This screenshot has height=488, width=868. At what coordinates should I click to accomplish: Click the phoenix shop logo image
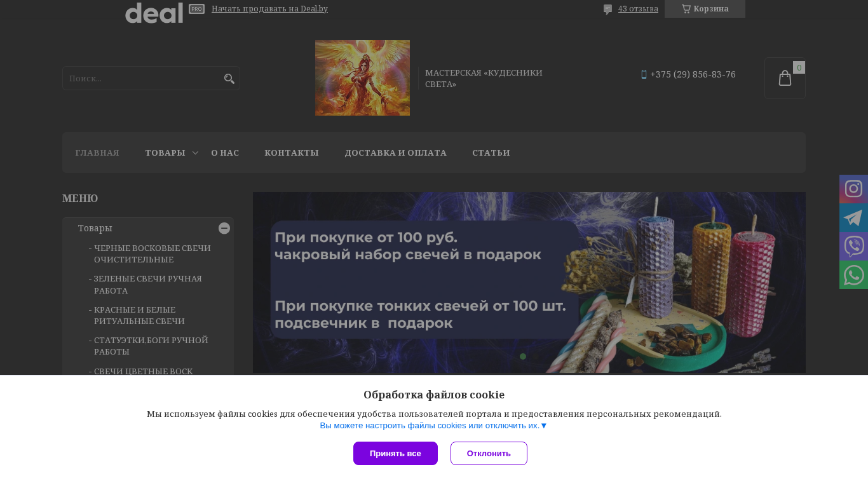(x=362, y=78)
